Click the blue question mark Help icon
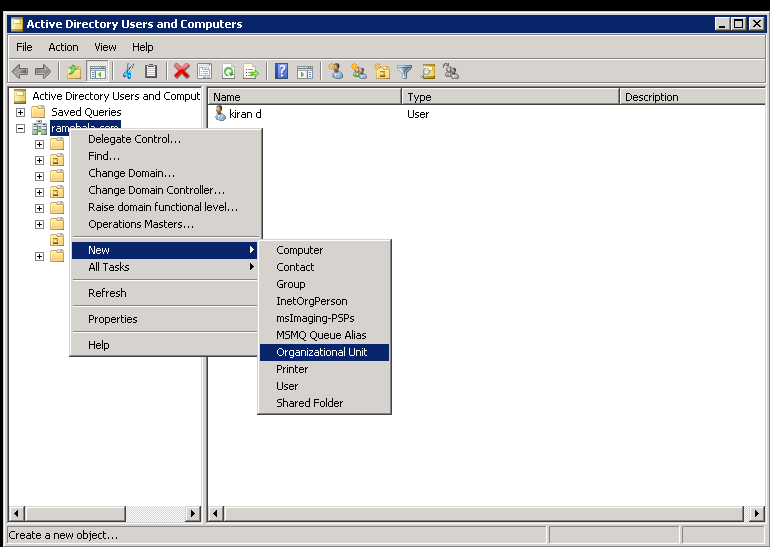The width and height of the screenshot is (770, 547). [281, 72]
